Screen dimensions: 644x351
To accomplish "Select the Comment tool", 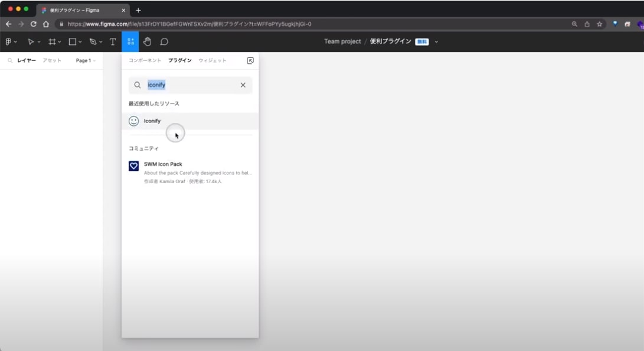I will tap(164, 41).
